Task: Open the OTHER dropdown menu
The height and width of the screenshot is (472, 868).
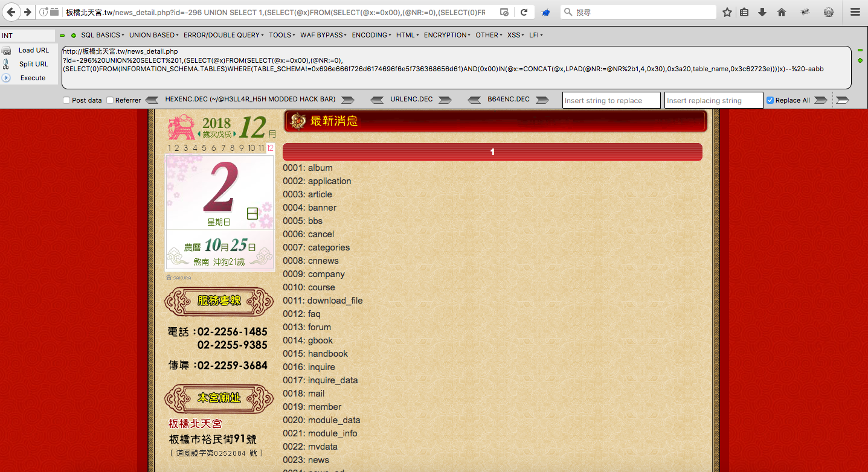Action: (489, 35)
